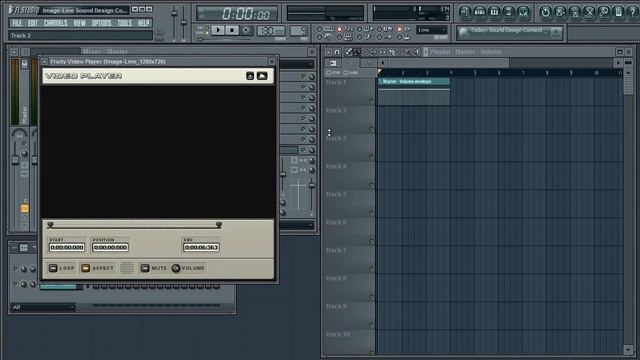640x360 pixels.
Task: Select the playlist draw pencil tool
Action: pyautogui.click(x=348, y=52)
